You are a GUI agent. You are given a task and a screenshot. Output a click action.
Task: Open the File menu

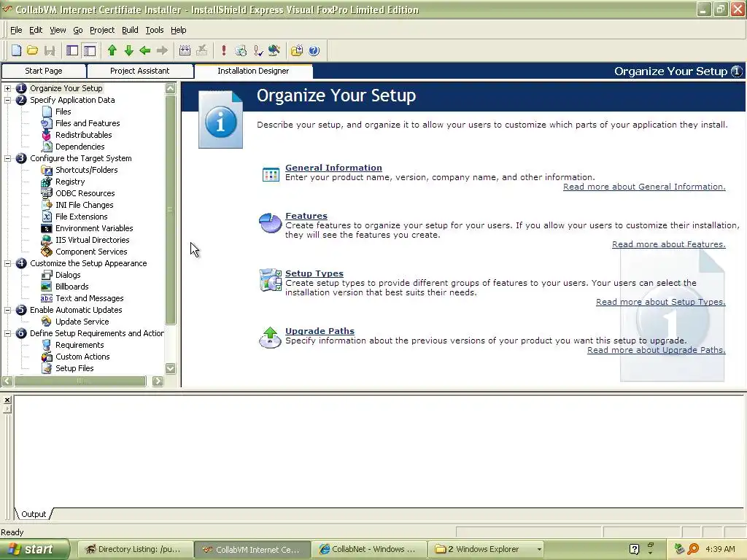[16, 30]
